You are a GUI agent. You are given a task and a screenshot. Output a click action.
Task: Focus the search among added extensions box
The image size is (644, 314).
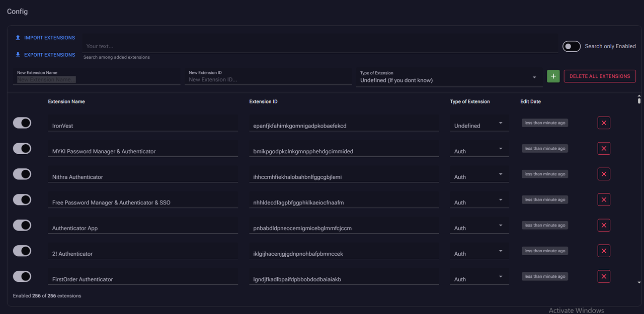pyautogui.click(x=320, y=46)
